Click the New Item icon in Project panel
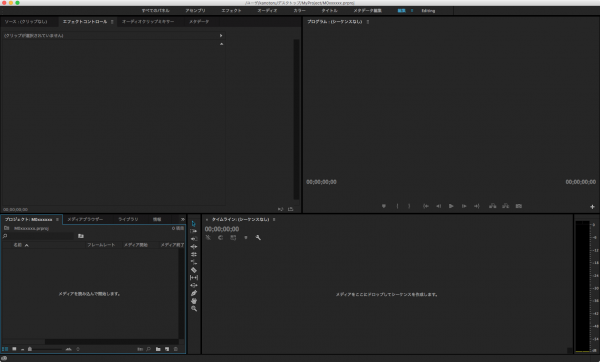The image size is (600, 362). 167,349
